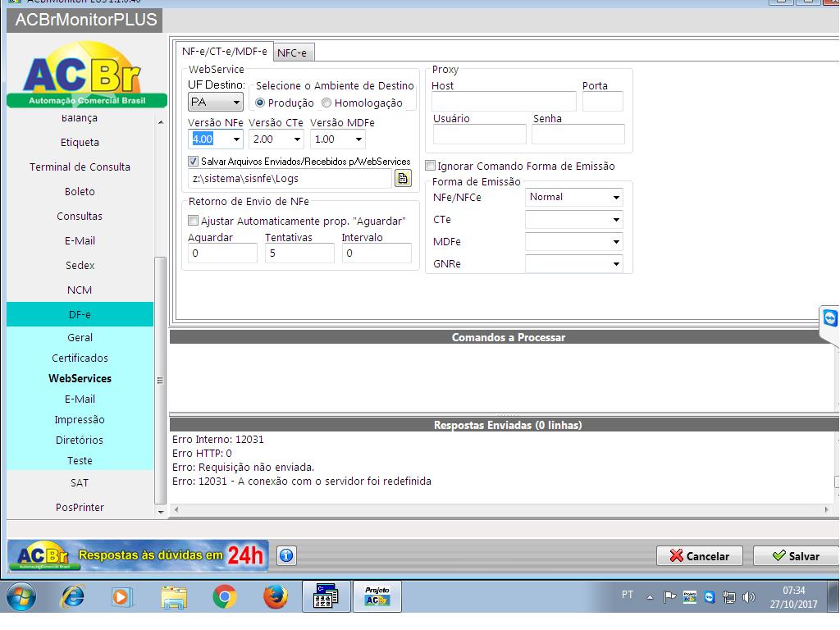Viewport: 840px width, 630px height.
Task: Open Diretórios sidebar item
Action: [x=80, y=440]
